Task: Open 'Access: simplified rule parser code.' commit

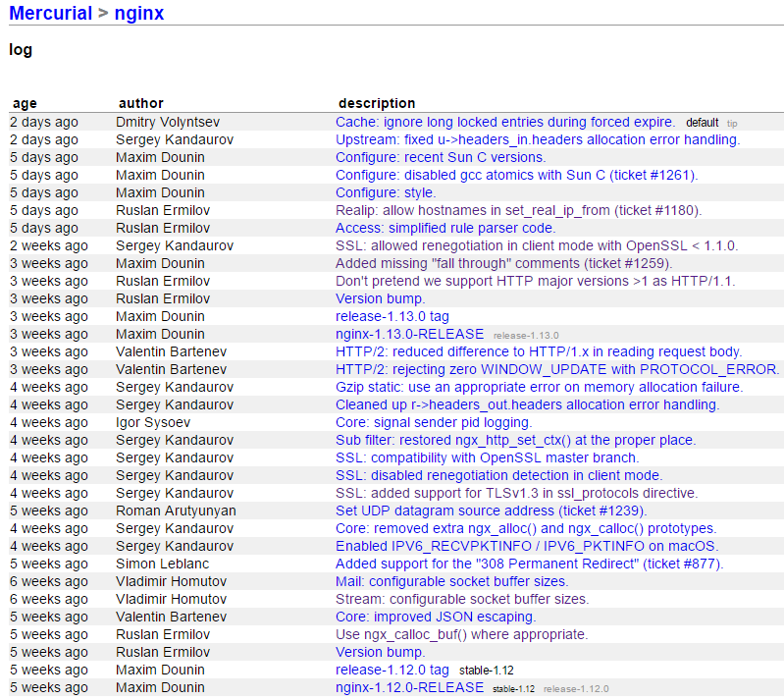Action: click(445, 228)
